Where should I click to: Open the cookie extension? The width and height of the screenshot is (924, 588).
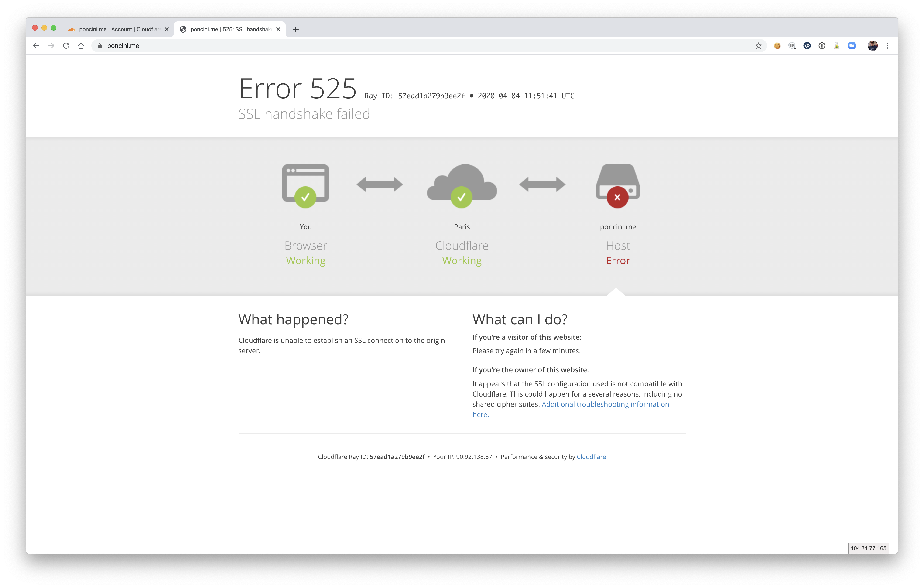pos(777,46)
